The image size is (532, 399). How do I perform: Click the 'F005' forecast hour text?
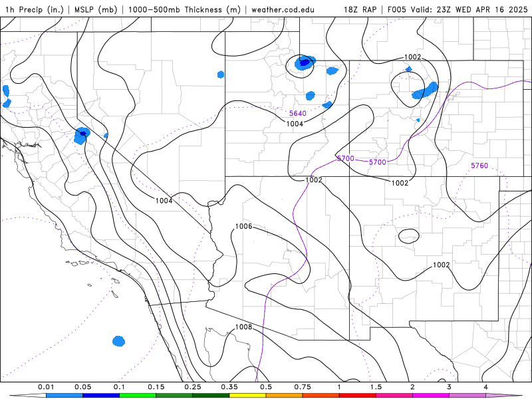click(x=396, y=9)
